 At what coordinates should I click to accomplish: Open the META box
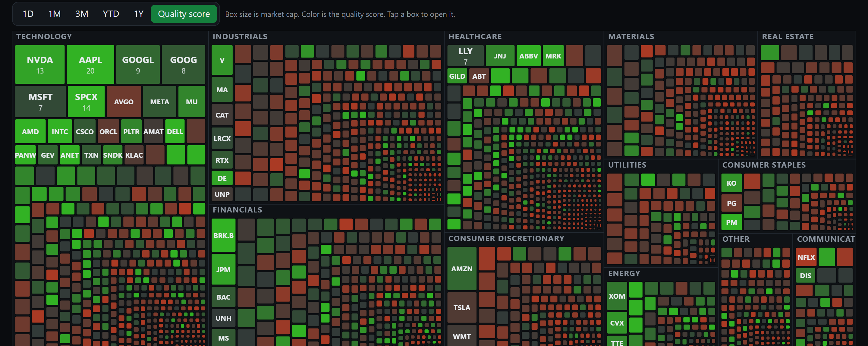[x=159, y=101]
